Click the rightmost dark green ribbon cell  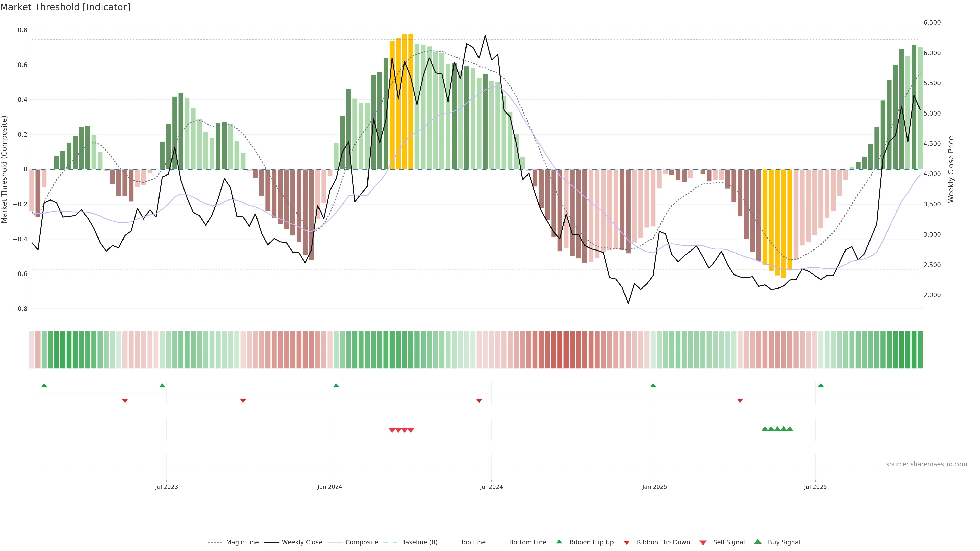920,349
